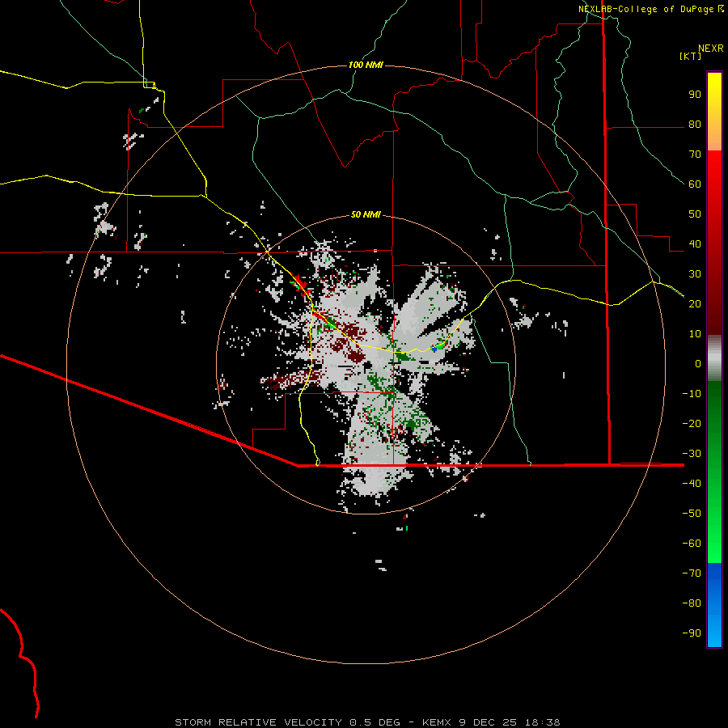Image resolution: width=728 pixels, height=728 pixels.
Task: Click the -20 knot label on the scale
Action: (x=692, y=423)
